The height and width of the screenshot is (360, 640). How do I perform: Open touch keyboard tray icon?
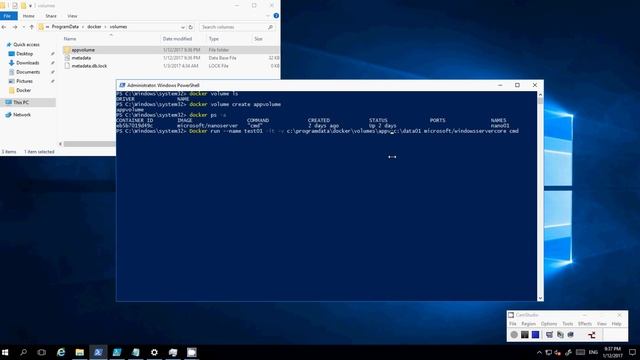580,353
